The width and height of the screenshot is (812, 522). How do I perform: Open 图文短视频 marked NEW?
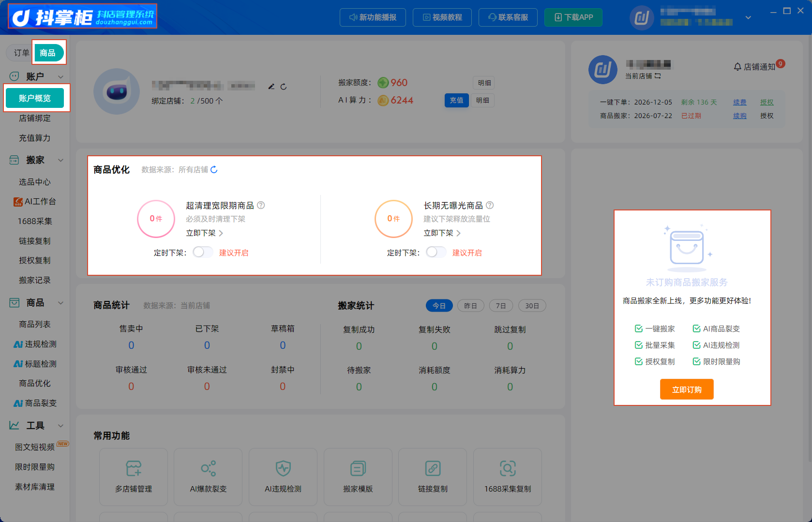35,447
